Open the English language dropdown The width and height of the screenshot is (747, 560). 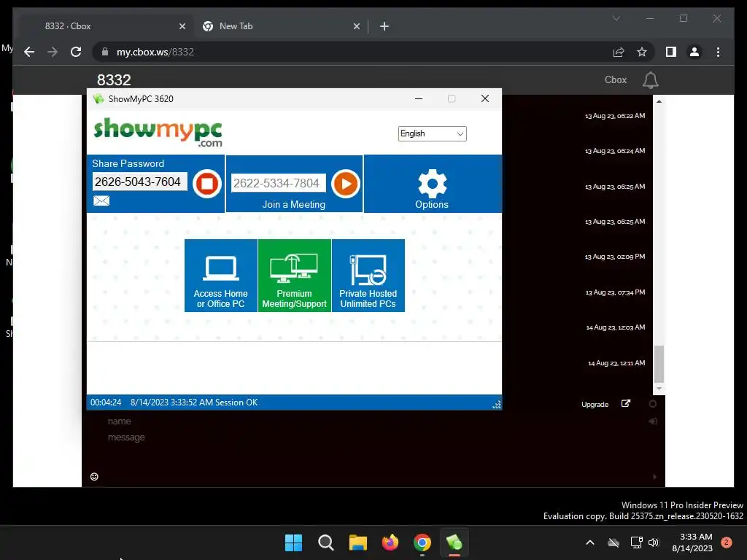pyautogui.click(x=432, y=134)
